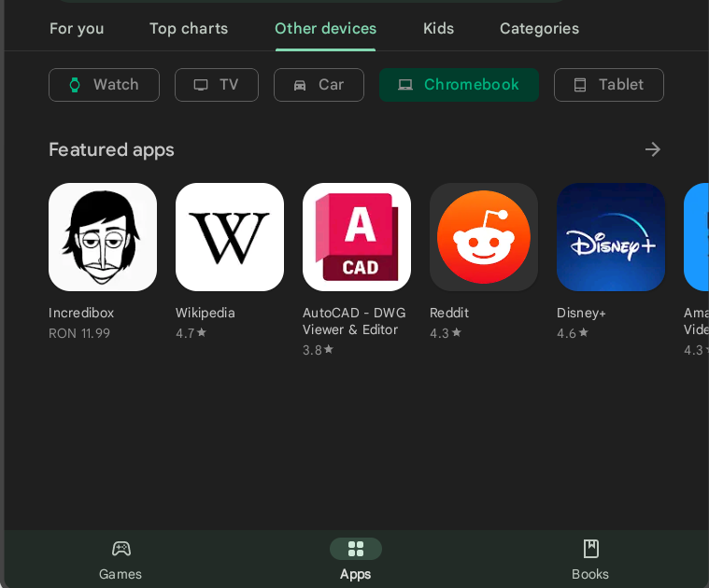The image size is (709, 588).
Task: Tap the Apps grid icon
Action: coord(356,549)
